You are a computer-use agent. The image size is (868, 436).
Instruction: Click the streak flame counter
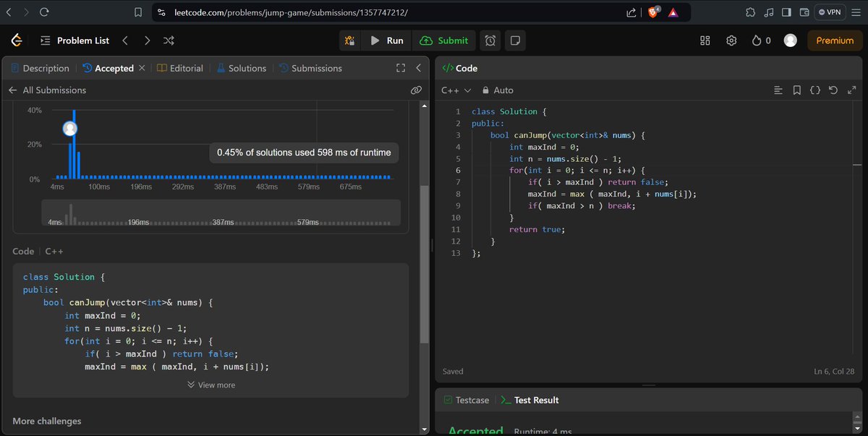762,40
